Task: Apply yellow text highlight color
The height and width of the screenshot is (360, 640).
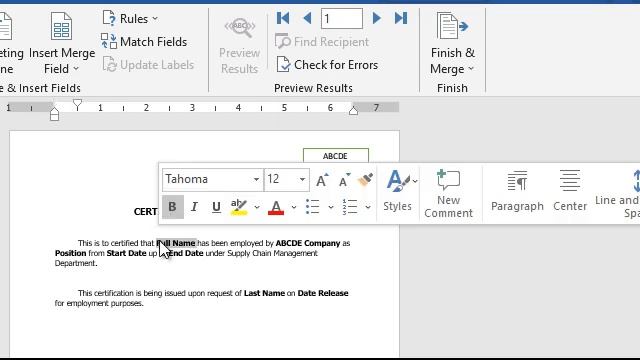Action: (239, 207)
